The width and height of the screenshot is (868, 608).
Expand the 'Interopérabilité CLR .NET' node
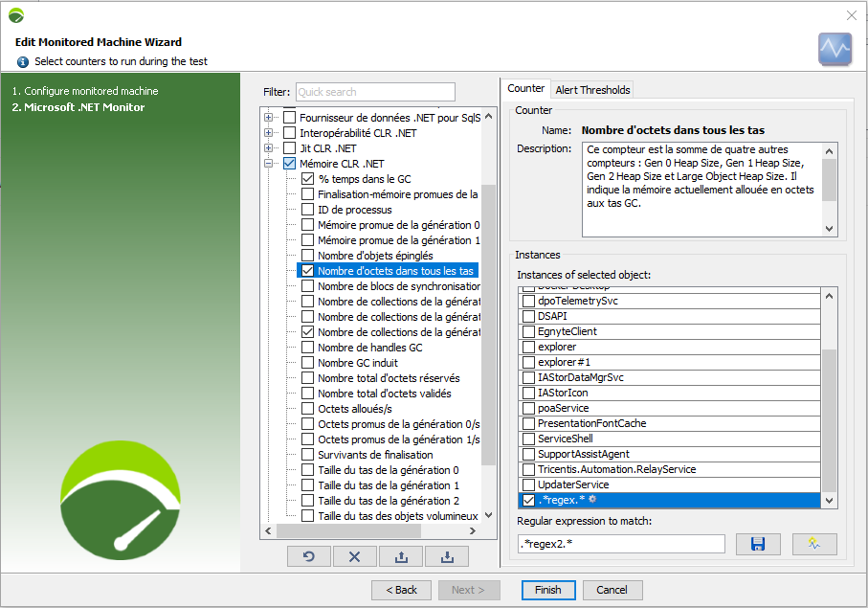[269, 133]
